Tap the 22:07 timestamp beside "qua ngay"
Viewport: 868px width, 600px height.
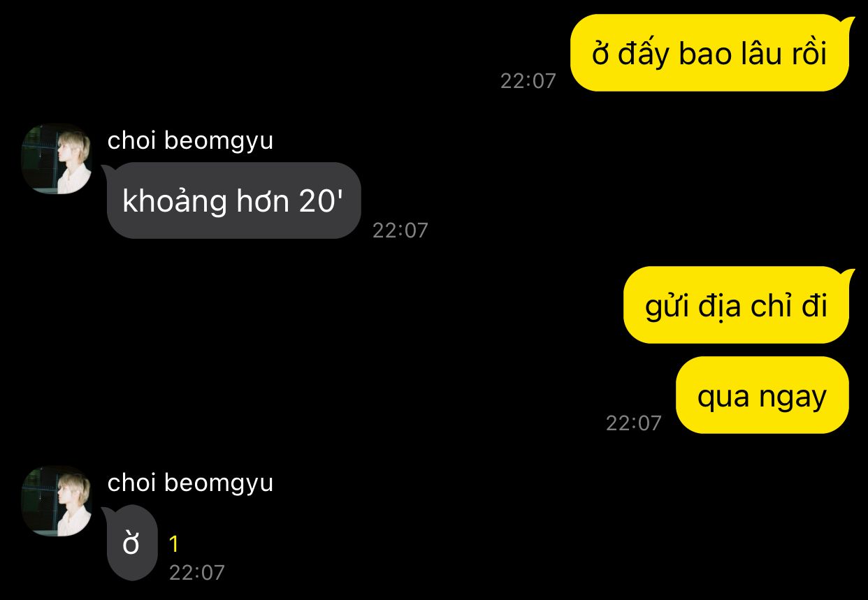point(633,423)
